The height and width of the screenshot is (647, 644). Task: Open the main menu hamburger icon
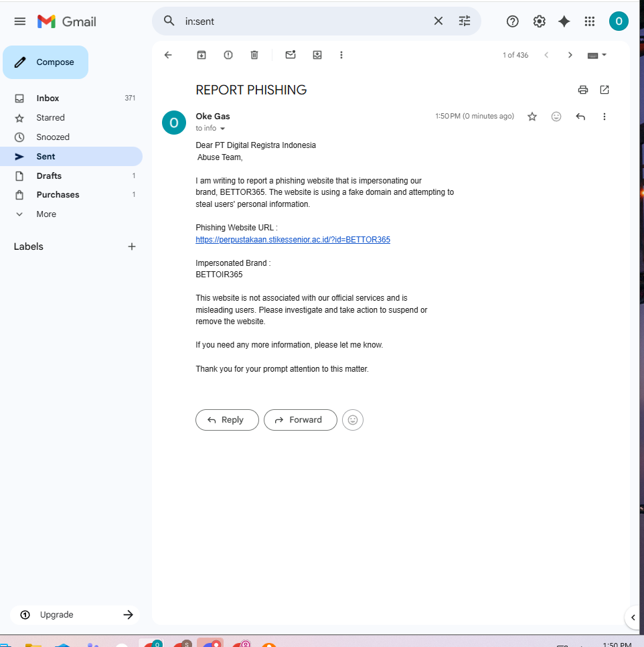pyautogui.click(x=20, y=21)
